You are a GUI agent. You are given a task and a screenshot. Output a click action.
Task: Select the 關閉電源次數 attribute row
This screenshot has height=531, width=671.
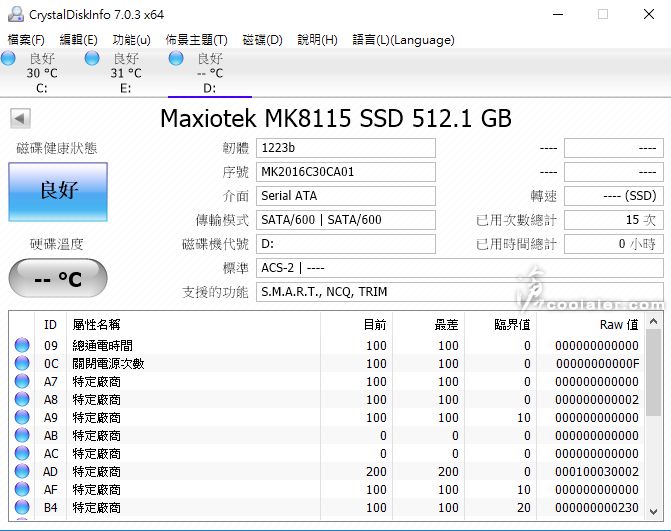point(327,363)
